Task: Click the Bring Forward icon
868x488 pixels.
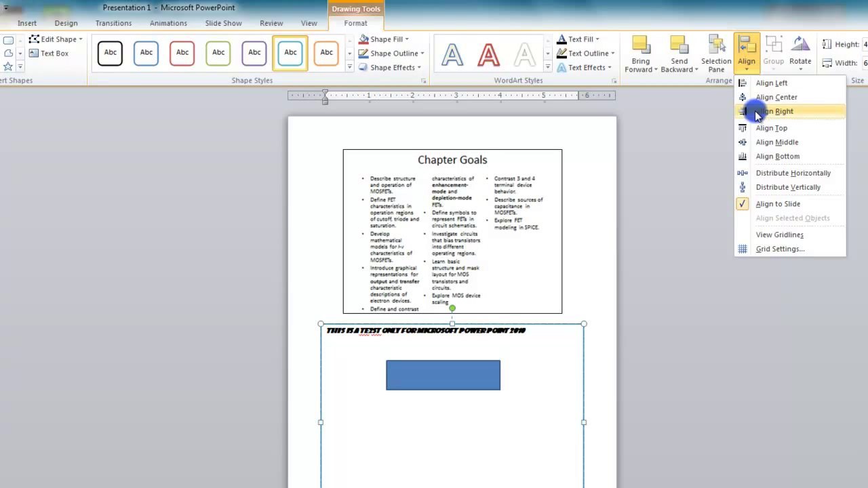Action: [x=641, y=45]
